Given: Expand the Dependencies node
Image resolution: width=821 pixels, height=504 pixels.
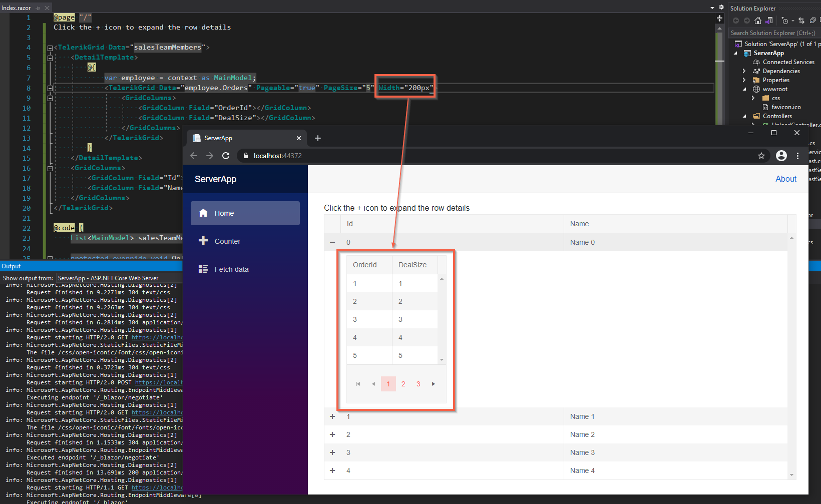Looking at the screenshot, I should (x=744, y=71).
